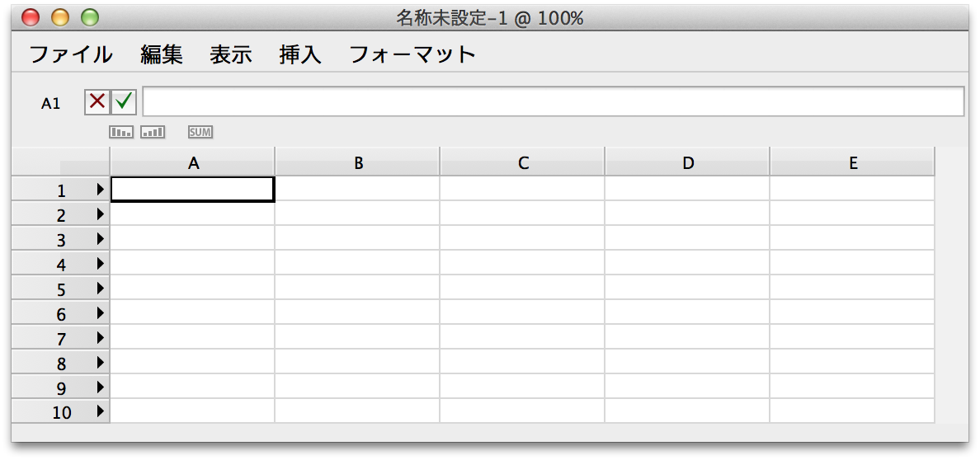Open the 表示 menu
Screen dimensions: 980x460
(x=231, y=55)
